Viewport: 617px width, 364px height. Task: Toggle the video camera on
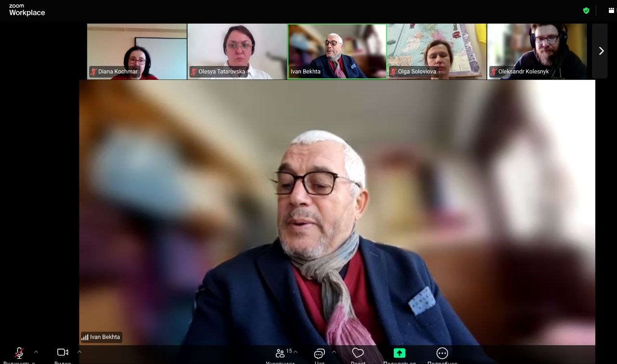click(63, 352)
